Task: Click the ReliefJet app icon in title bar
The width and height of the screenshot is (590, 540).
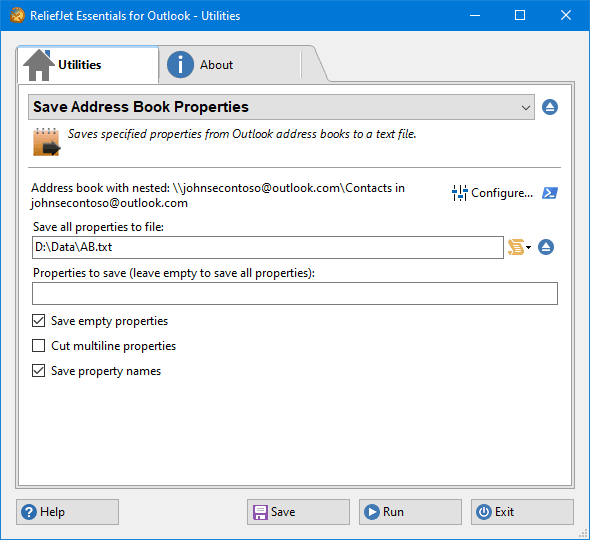Action: pos(17,15)
